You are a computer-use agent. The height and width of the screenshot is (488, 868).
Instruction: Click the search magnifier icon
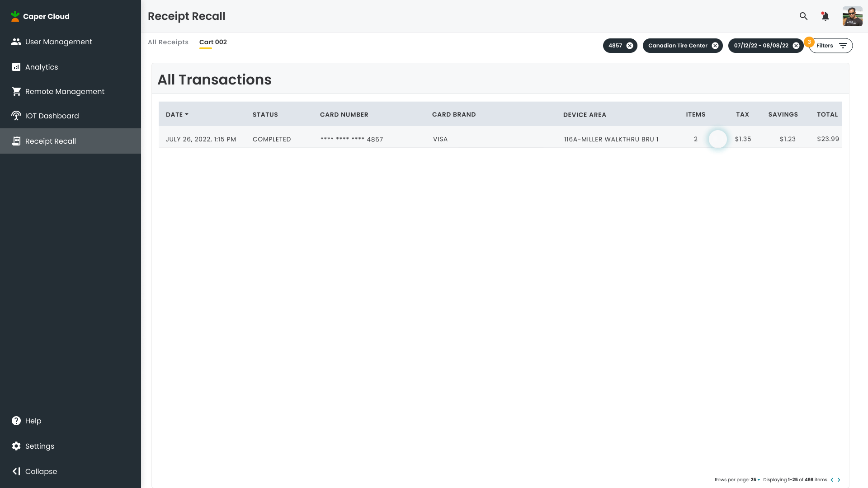[x=803, y=16]
